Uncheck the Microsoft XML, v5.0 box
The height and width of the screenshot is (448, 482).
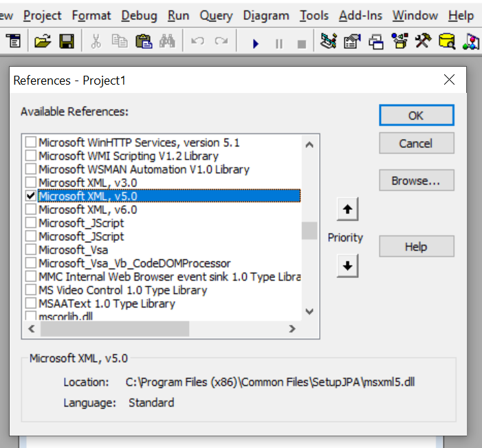coord(31,195)
